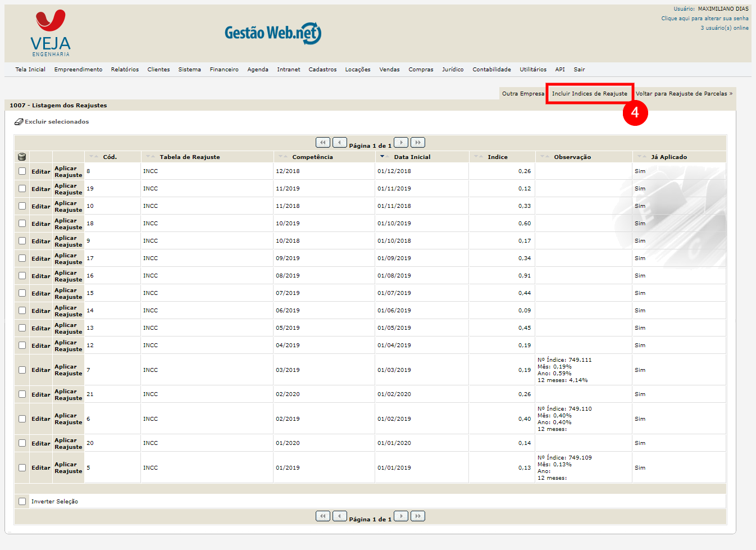Open the Financeiro menu
This screenshot has height=550, width=756.
(x=224, y=70)
